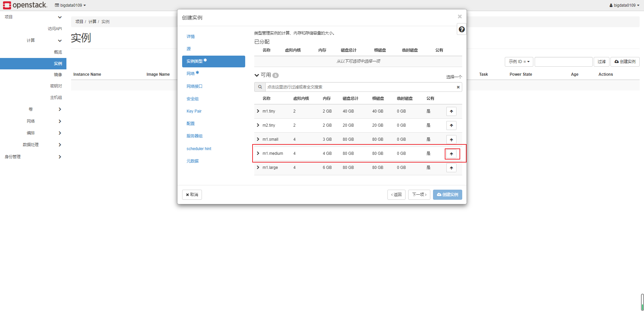Click the 项目 breadcrumb link

click(x=79, y=21)
